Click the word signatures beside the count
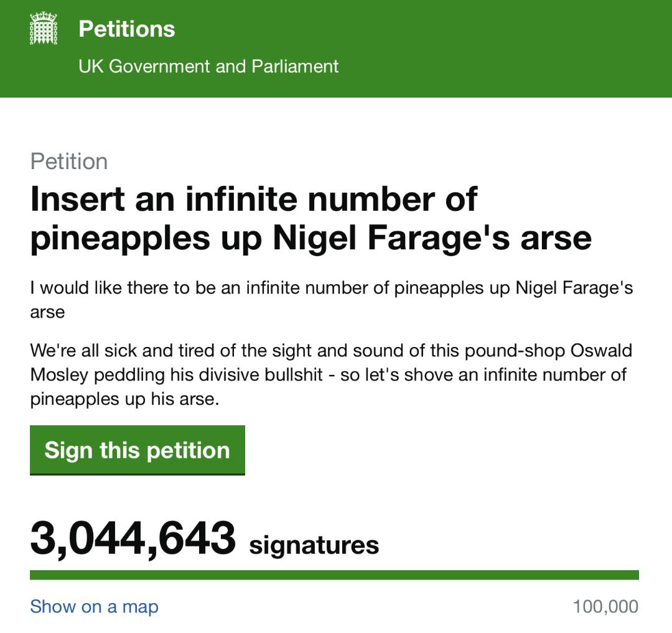This screenshot has height=633, width=672. pos(314,545)
